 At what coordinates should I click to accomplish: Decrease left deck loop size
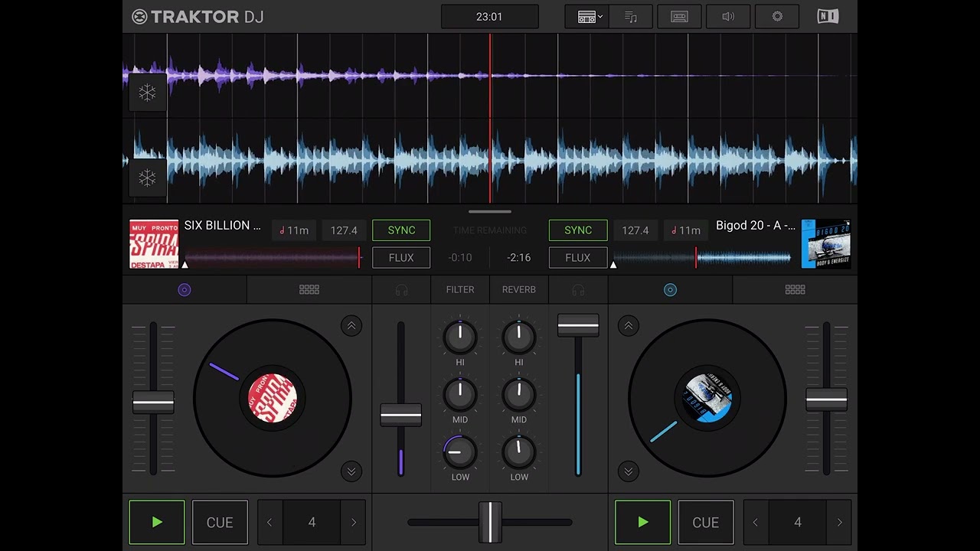tap(269, 522)
